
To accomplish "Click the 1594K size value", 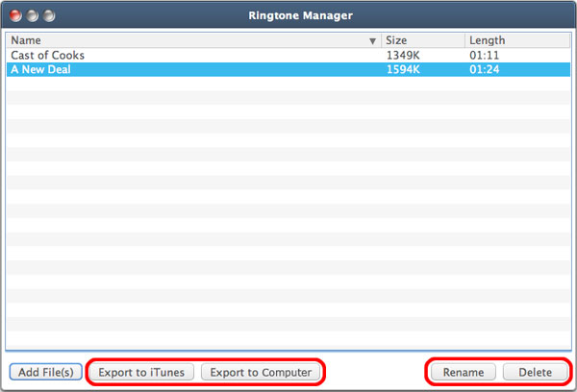I will tap(403, 70).
